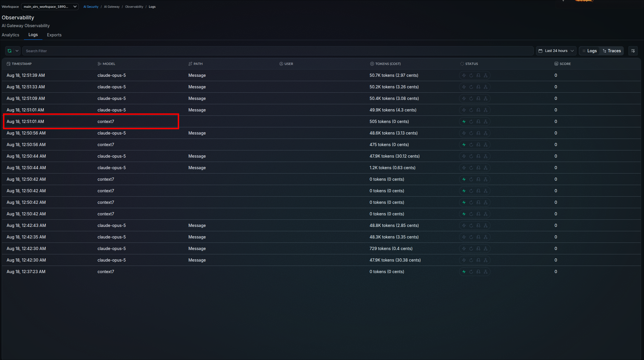
Task: Click the lightning icon in the 729 tokens row
Action: point(464,248)
